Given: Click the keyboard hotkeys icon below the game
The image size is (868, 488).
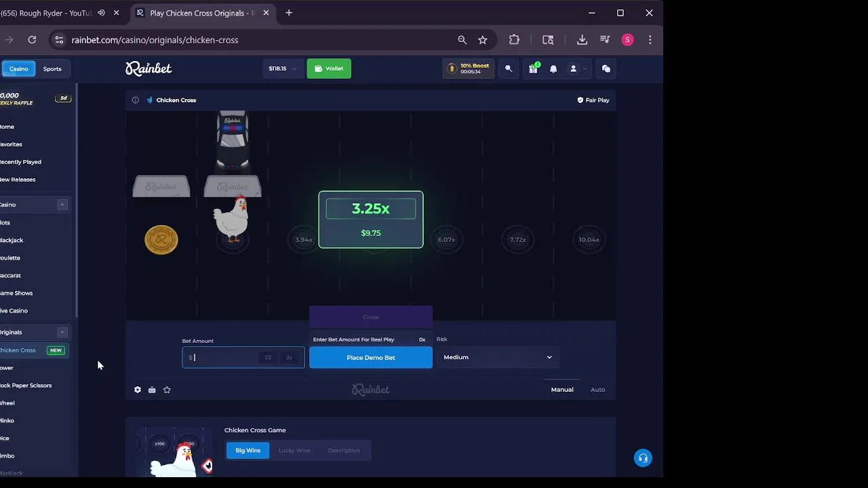Looking at the screenshot, I should coord(152,390).
